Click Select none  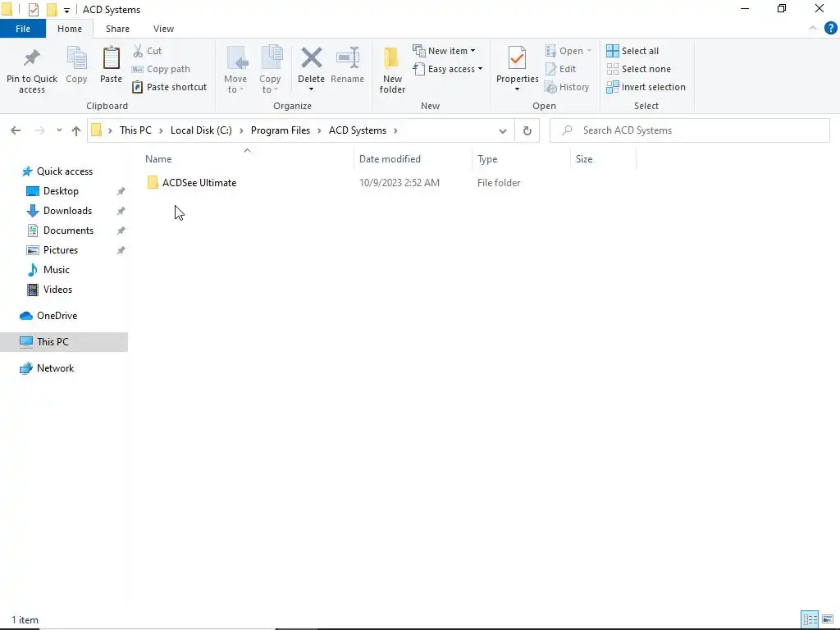(638, 69)
